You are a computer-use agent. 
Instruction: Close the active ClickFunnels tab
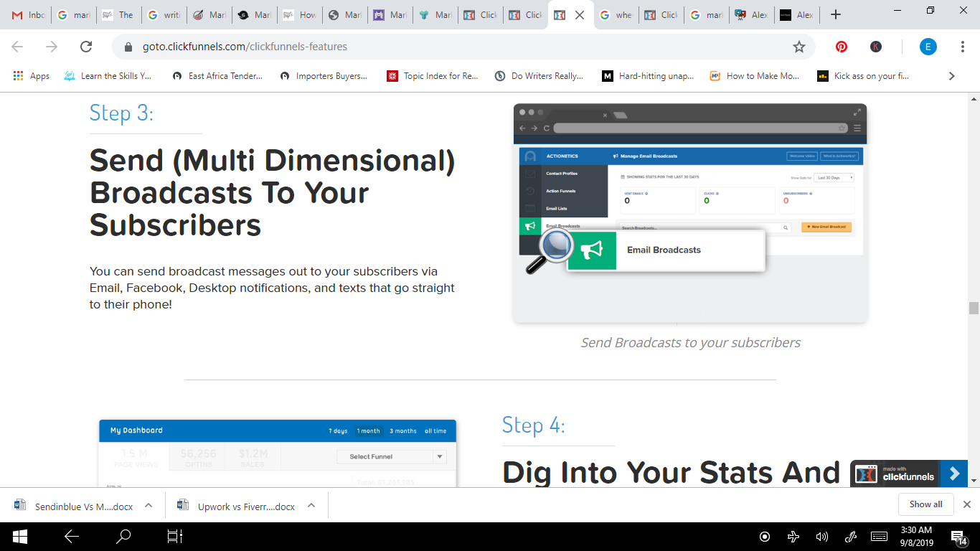(580, 15)
